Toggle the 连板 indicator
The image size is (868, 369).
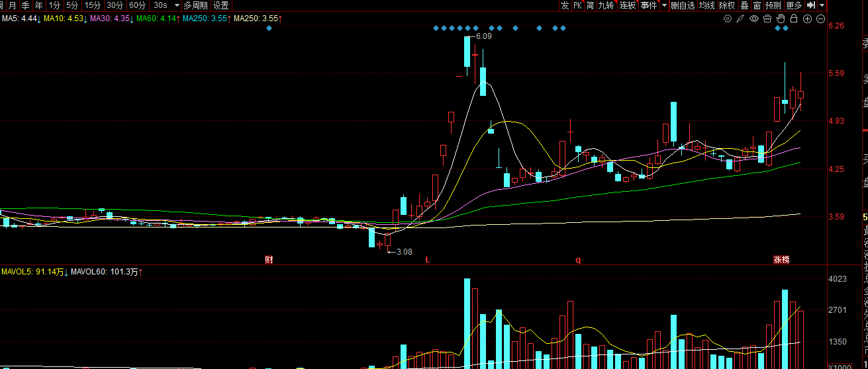pyautogui.click(x=628, y=5)
